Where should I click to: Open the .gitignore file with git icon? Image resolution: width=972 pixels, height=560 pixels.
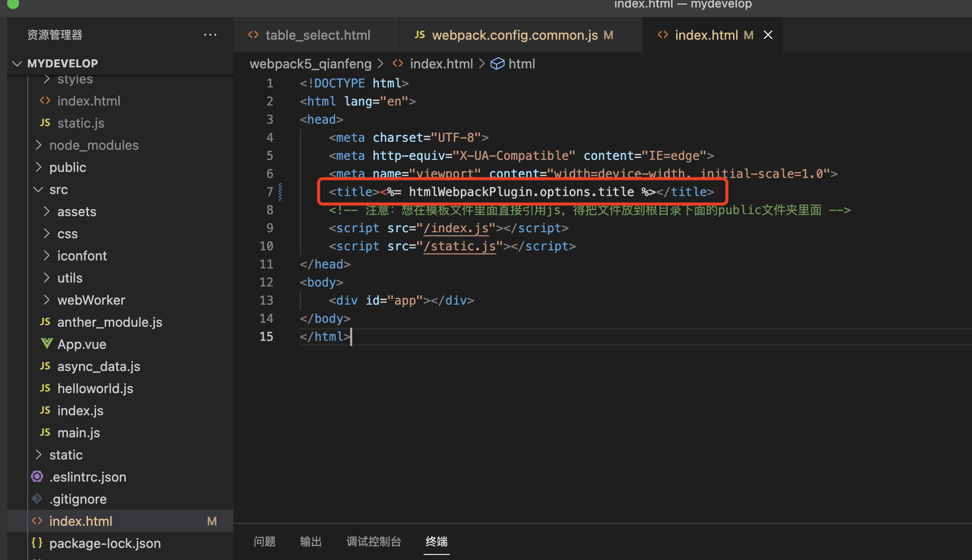(78, 499)
